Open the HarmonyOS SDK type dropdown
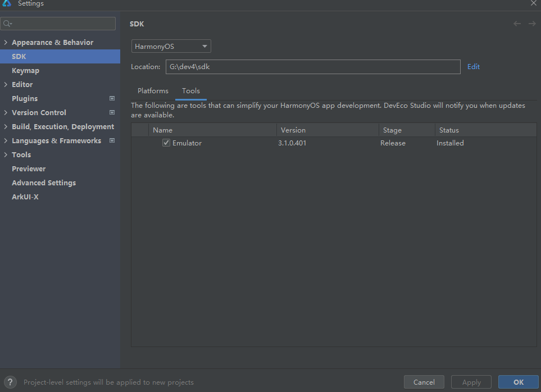Image resolution: width=541 pixels, height=392 pixels. click(x=171, y=46)
